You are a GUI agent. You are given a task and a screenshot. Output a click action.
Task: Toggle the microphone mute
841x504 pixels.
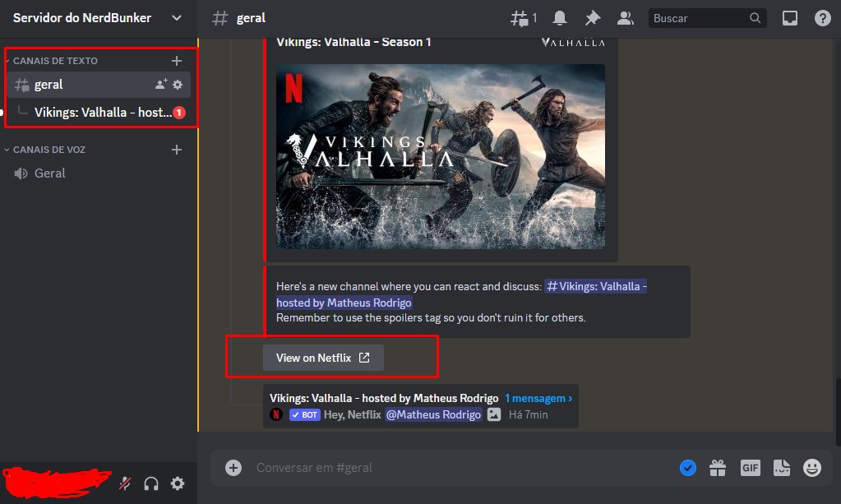[x=124, y=483]
